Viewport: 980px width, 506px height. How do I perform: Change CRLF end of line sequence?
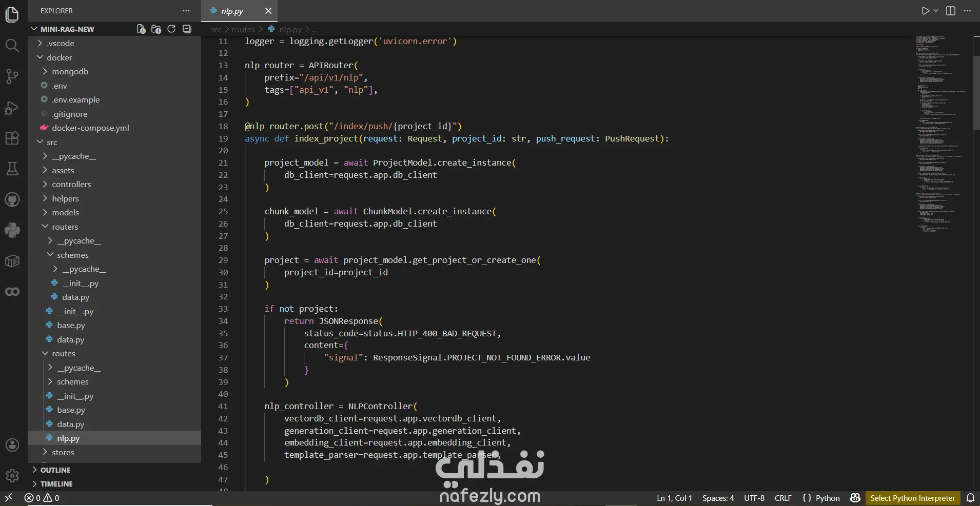point(783,498)
